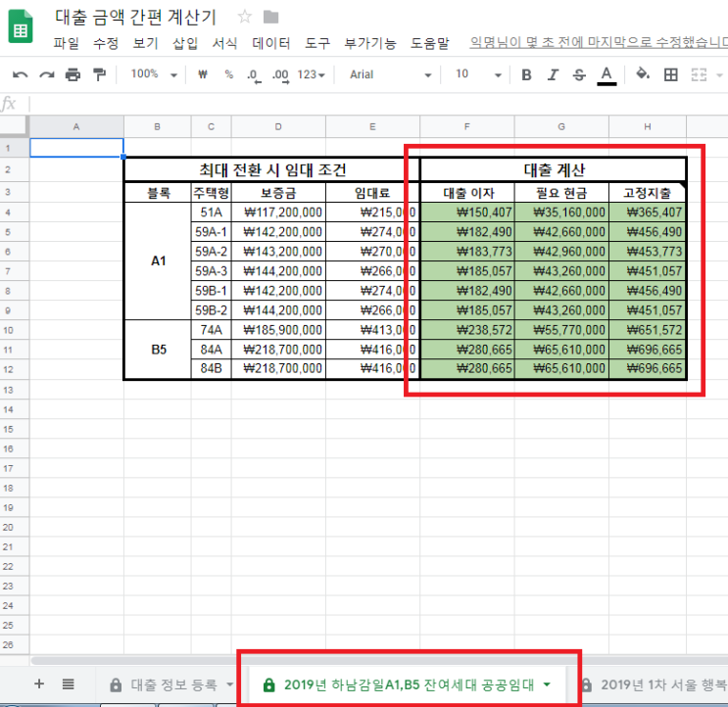The height and width of the screenshot is (707, 728).
Task: Open the font size 10 dropdown
Action: (478, 74)
